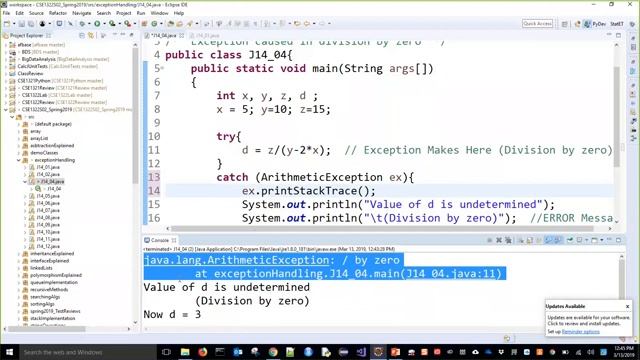Click the Run with Coverage toolbar icon

click(112, 24)
